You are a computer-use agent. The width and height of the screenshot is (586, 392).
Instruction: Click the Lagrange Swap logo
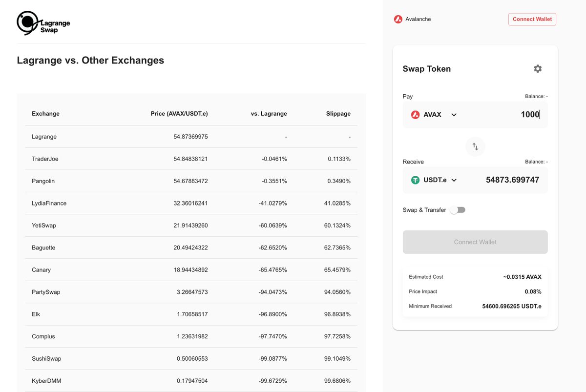point(43,23)
